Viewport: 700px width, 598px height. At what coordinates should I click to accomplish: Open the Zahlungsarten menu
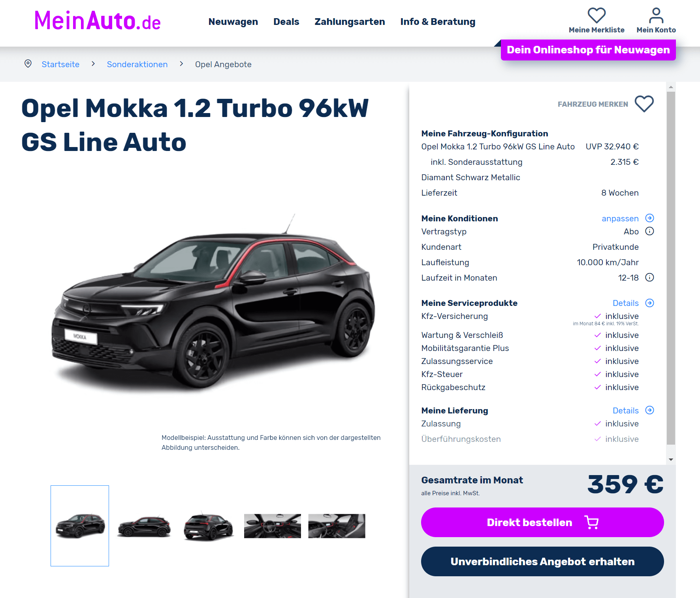(x=350, y=22)
